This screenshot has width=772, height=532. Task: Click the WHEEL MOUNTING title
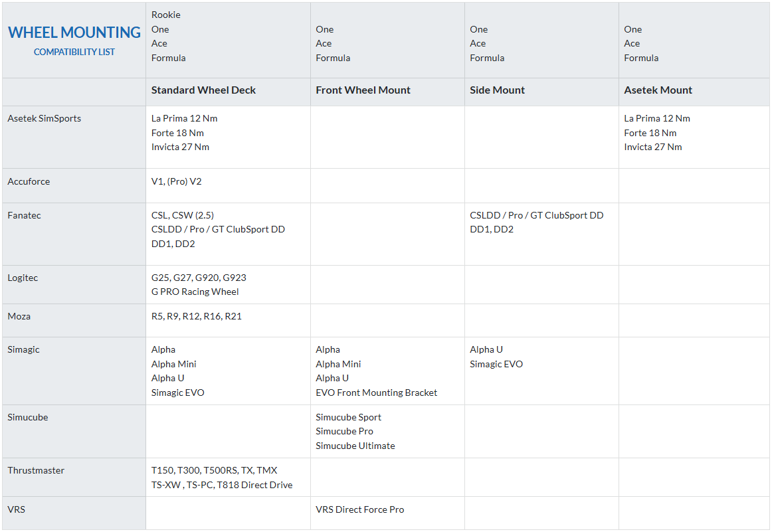coord(74,33)
